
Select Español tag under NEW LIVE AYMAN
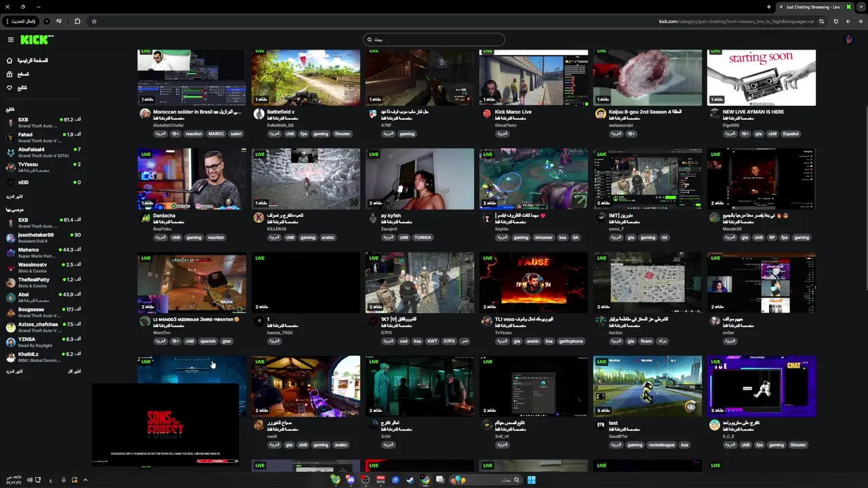click(x=791, y=134)
